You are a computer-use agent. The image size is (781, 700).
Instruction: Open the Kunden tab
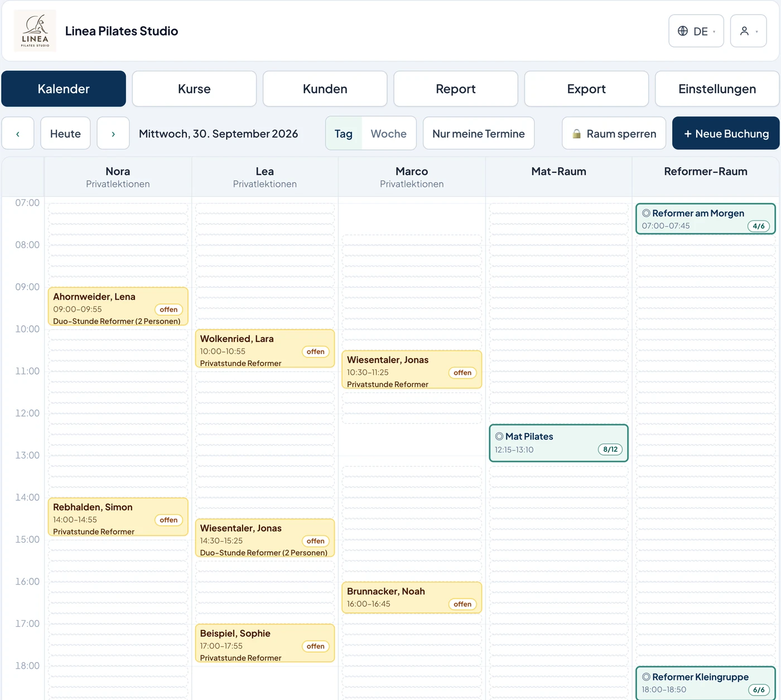[325, 89]
